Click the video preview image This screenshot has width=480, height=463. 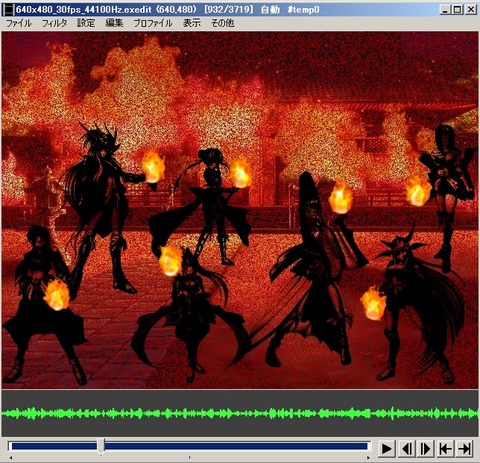(240, 210)
